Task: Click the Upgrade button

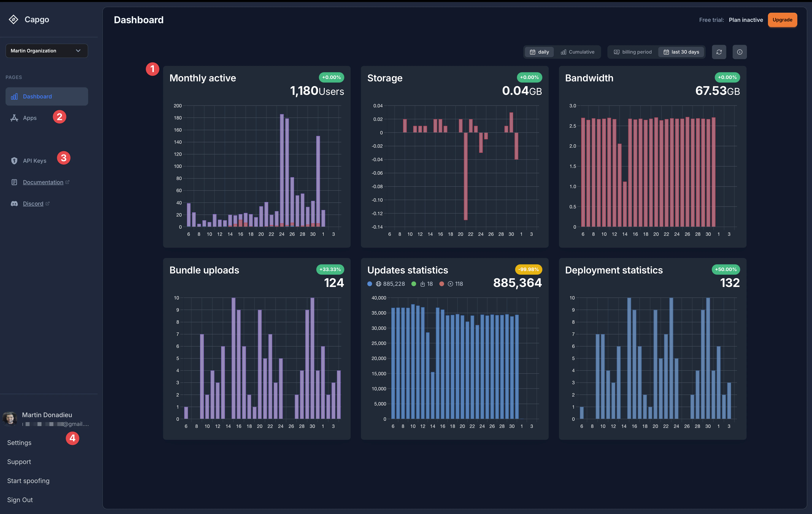Action: tap(782, 20)
